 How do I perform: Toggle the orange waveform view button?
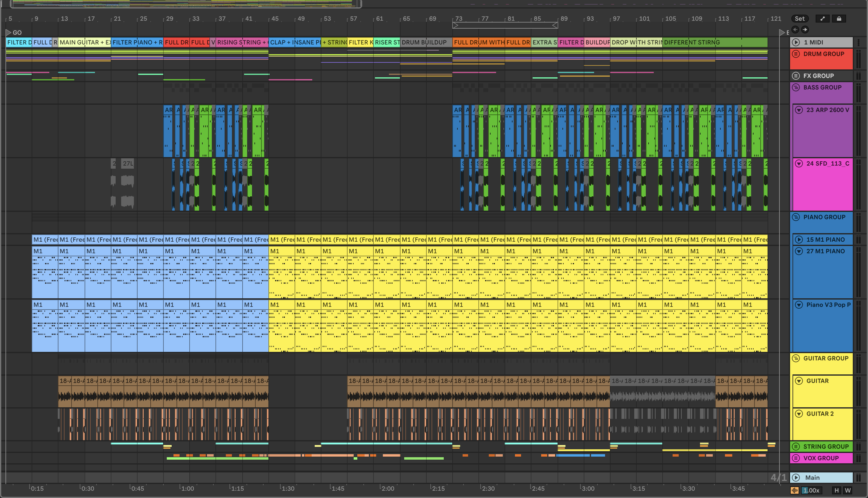[794, 490]
